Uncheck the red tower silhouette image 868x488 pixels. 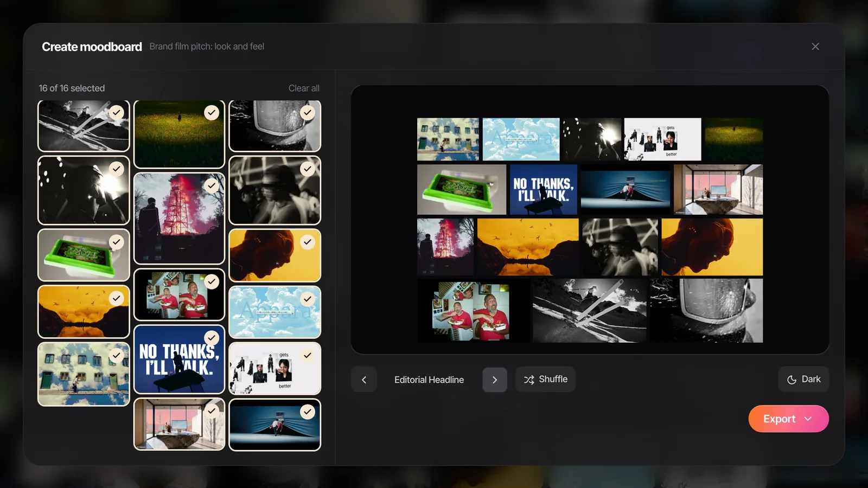click(x=212, y=185)
